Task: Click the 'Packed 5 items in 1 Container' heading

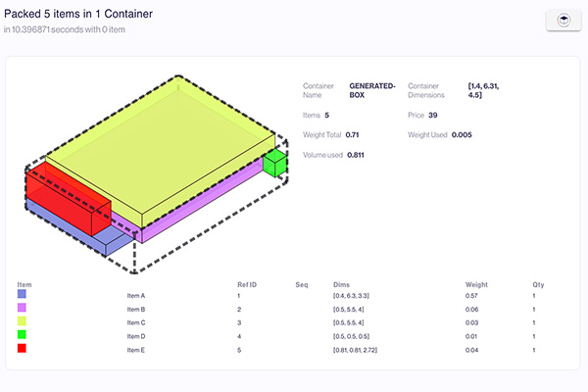Action: [x=78, y=14]
